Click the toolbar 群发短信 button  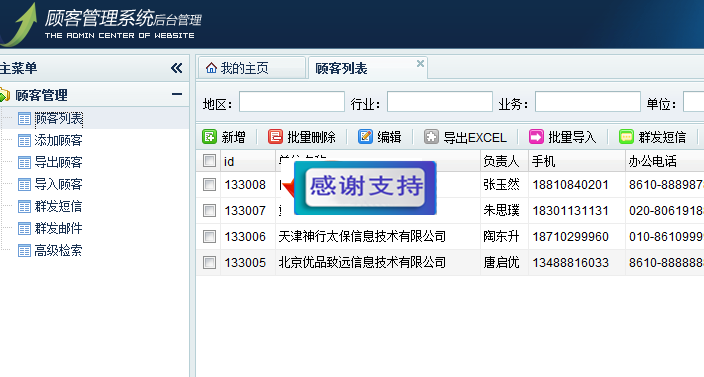coord(652,137)
